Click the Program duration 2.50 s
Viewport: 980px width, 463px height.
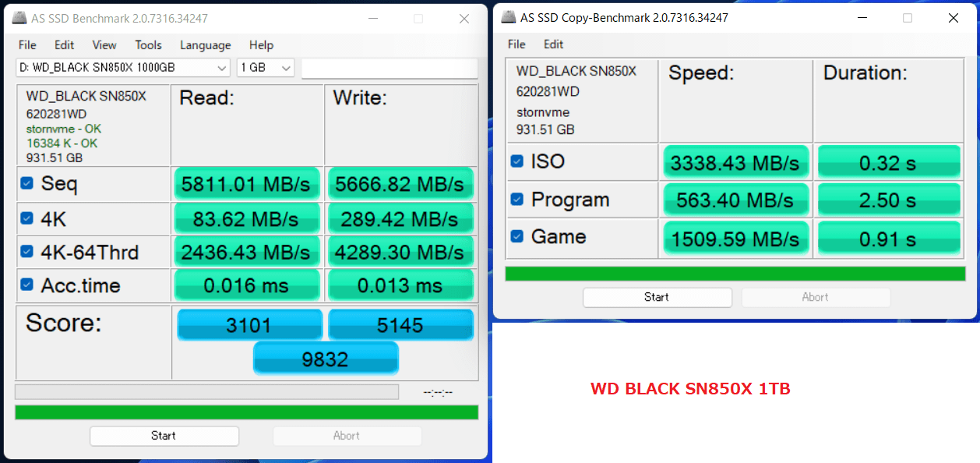888,200
